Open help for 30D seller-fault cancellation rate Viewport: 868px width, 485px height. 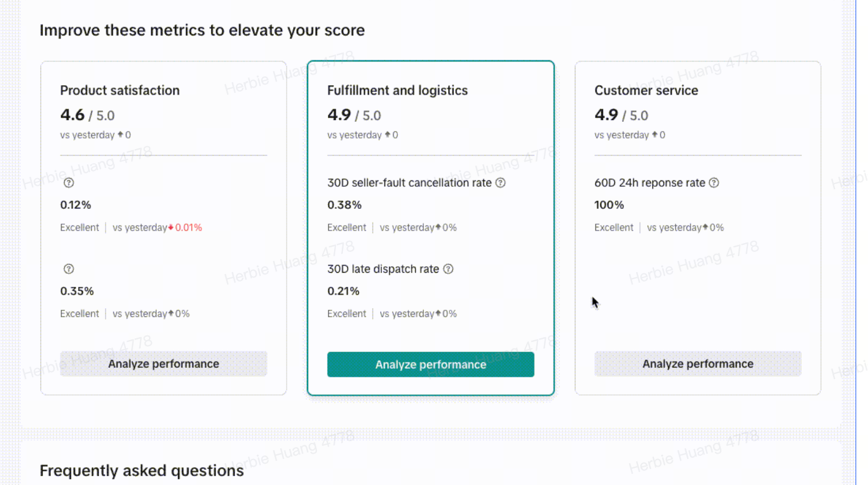click(500, 183)
